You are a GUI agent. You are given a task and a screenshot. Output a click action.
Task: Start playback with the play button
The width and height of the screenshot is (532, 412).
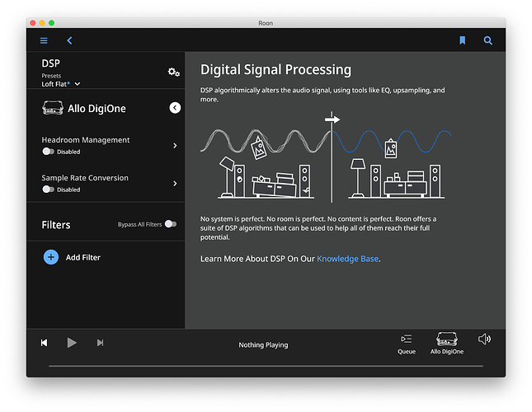(x=72, y=343)
